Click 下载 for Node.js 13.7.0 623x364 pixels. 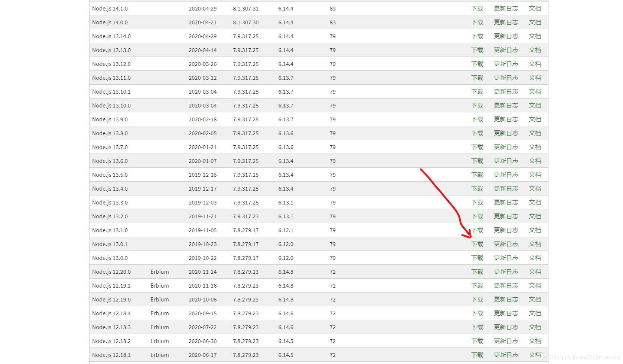[477, 147]
